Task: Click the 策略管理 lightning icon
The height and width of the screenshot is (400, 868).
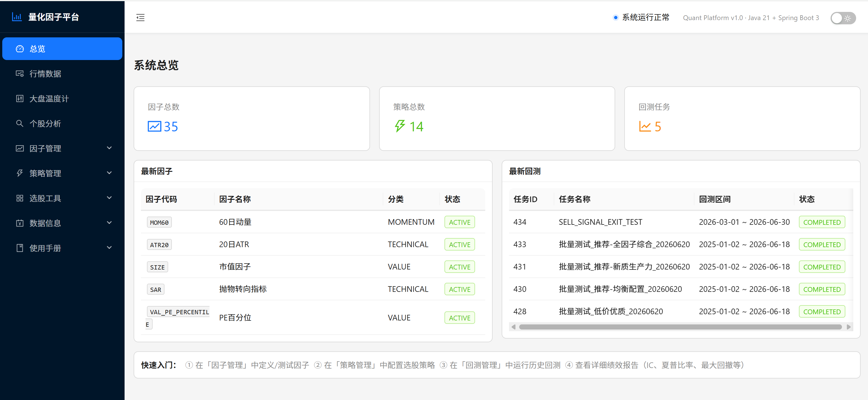Action: point(20,173)
